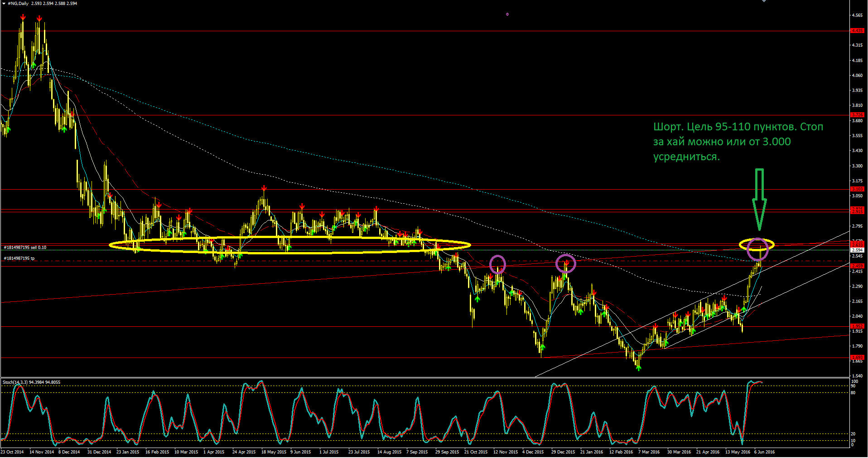Click price axis value 4.060
This screenshot has width=868, height=458.
857,76
